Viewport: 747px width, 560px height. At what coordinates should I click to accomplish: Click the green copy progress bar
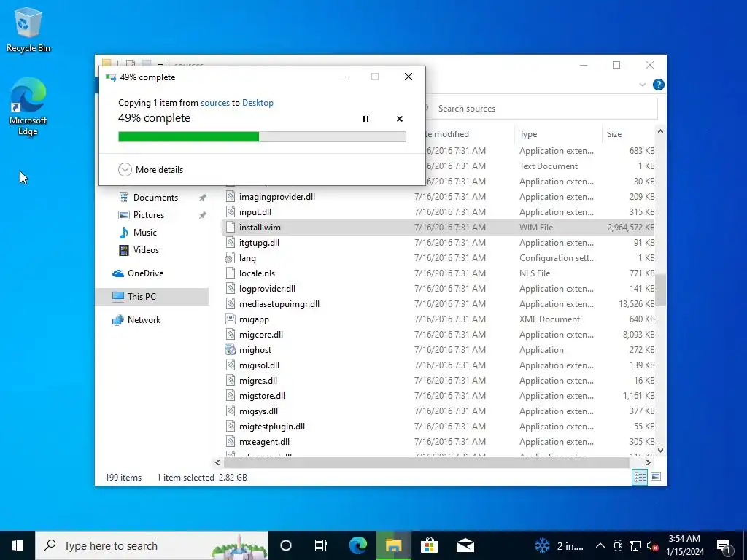(262, 137)
